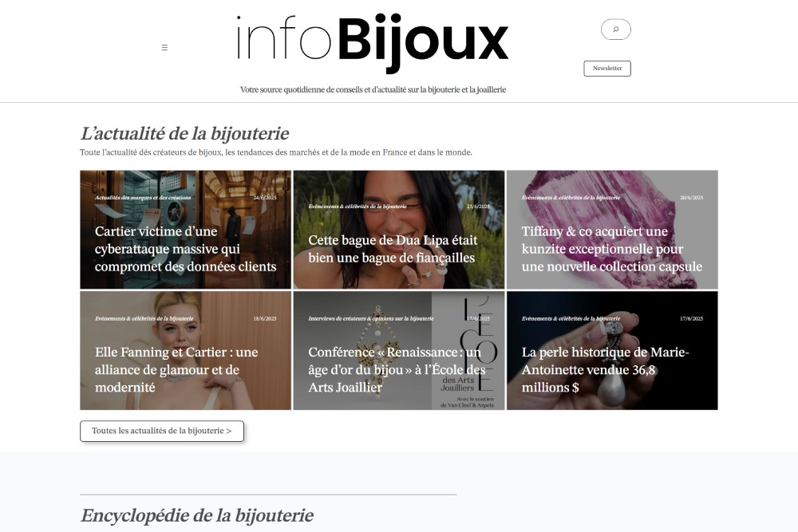Open the Conférence Renaissance article
The width and height of the screenshot is (798, 532).
click(x=397, y=370)
